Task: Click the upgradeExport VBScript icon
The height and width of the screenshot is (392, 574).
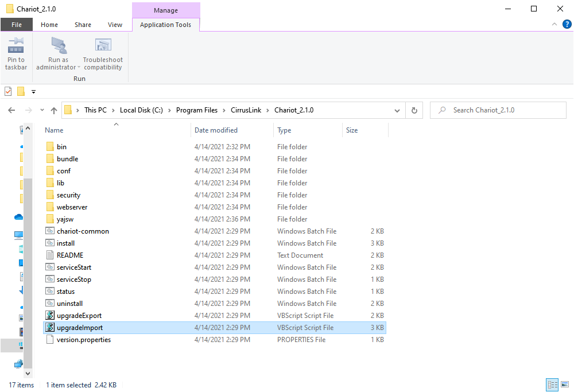Action: (50, 316)
